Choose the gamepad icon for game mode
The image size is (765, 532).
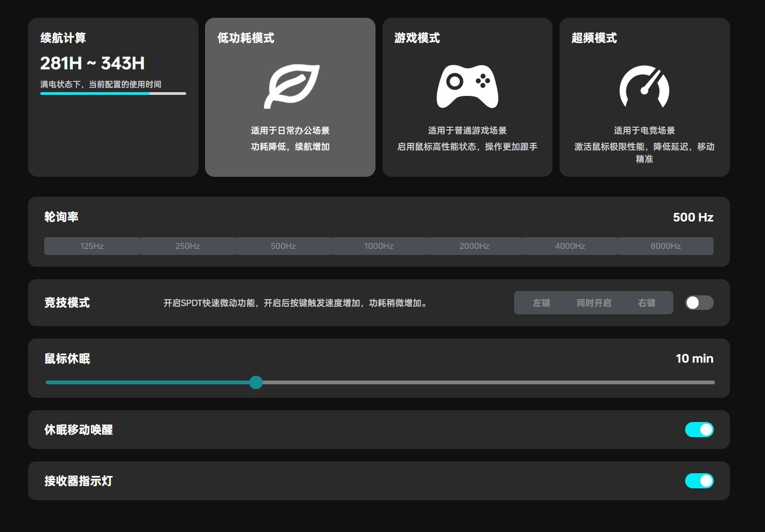pos(467,86)
